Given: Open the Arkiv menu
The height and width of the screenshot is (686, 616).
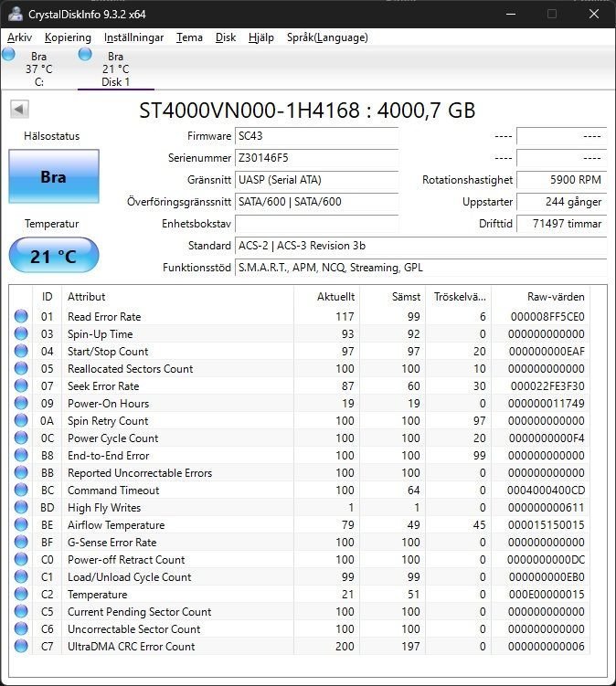Looking at the screenshot, I should (x=19, y=37).
